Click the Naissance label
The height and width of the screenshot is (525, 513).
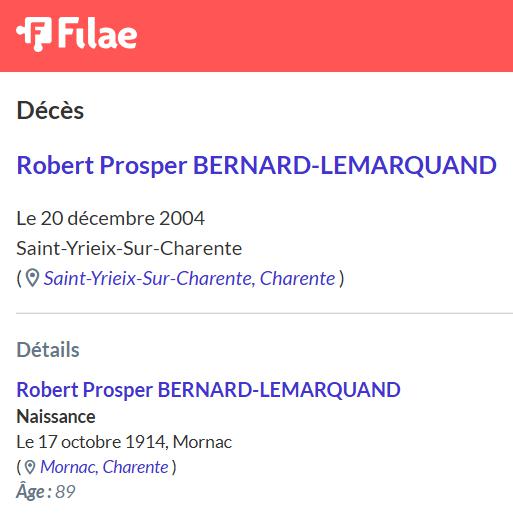(56, 417)
